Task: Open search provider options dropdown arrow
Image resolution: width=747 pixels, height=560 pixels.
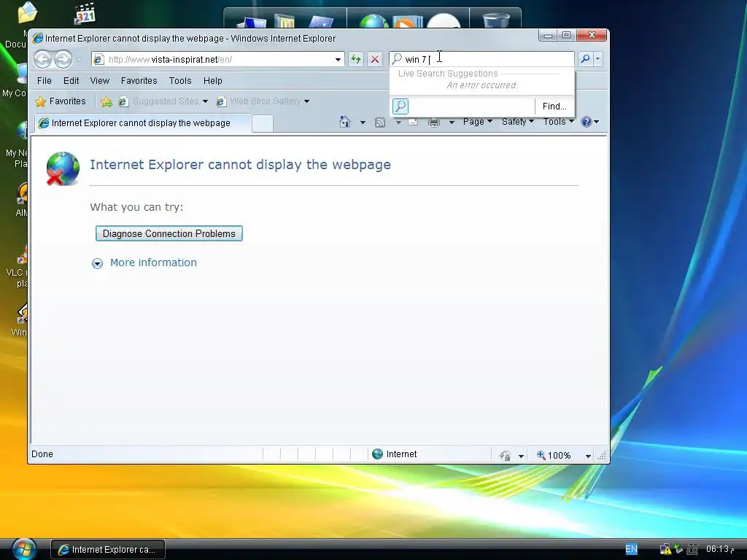Action: point(598,59)
